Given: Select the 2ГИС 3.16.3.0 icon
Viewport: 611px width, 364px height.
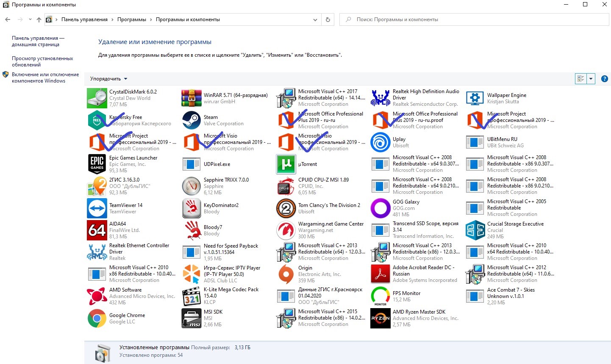Looking at the screenshot, I should tap(97, 186).
